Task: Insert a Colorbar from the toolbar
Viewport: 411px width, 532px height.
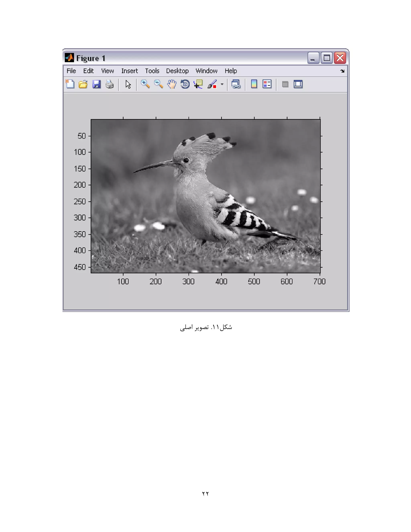Action: (254, 84)
